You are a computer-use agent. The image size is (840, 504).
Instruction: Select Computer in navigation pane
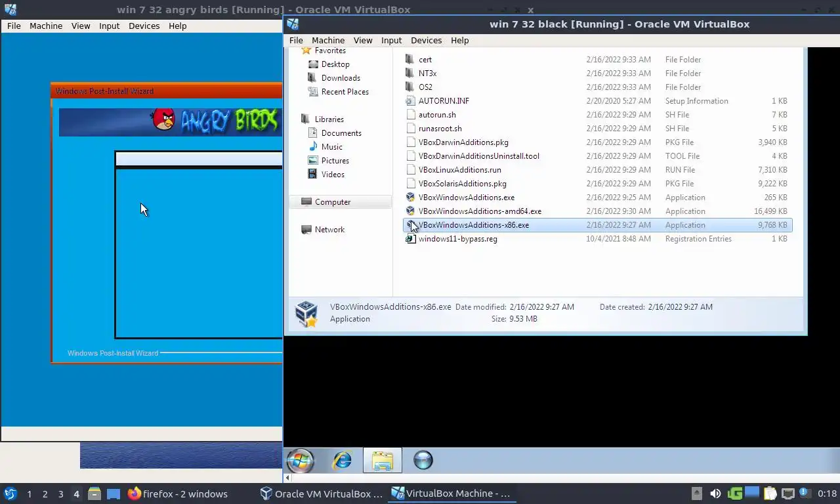pyautogui.click(x=340, y=202)
